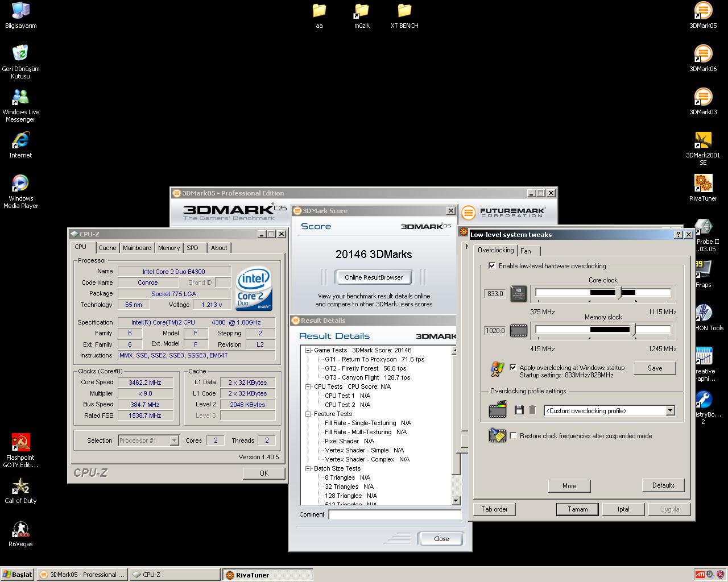Open the XT BENCH folder
Screen dimensions: 728x582
pos(404,15)
